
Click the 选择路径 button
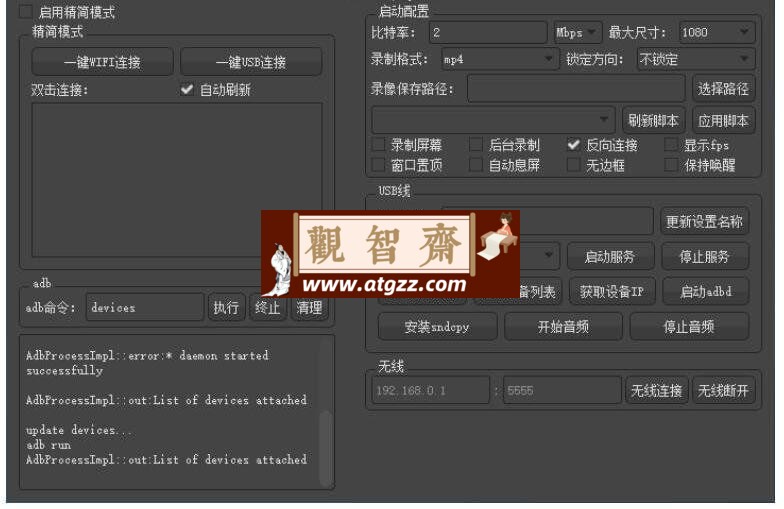click(723, 88)
